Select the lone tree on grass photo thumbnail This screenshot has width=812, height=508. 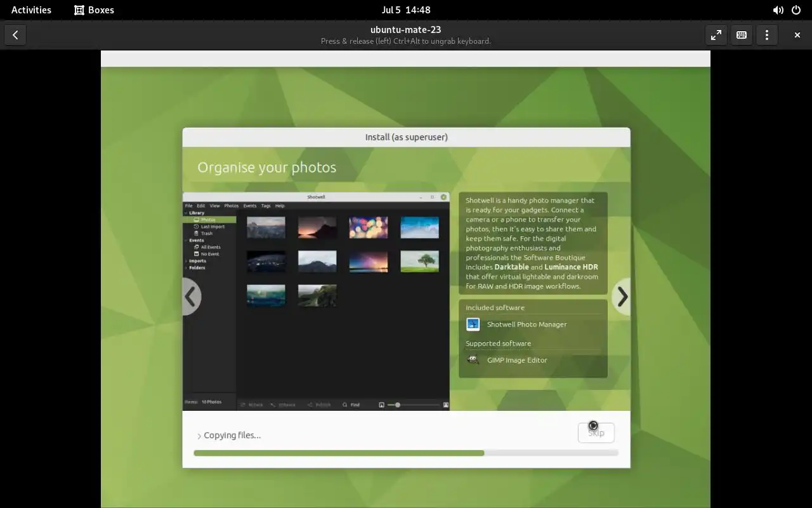point(419,262)
